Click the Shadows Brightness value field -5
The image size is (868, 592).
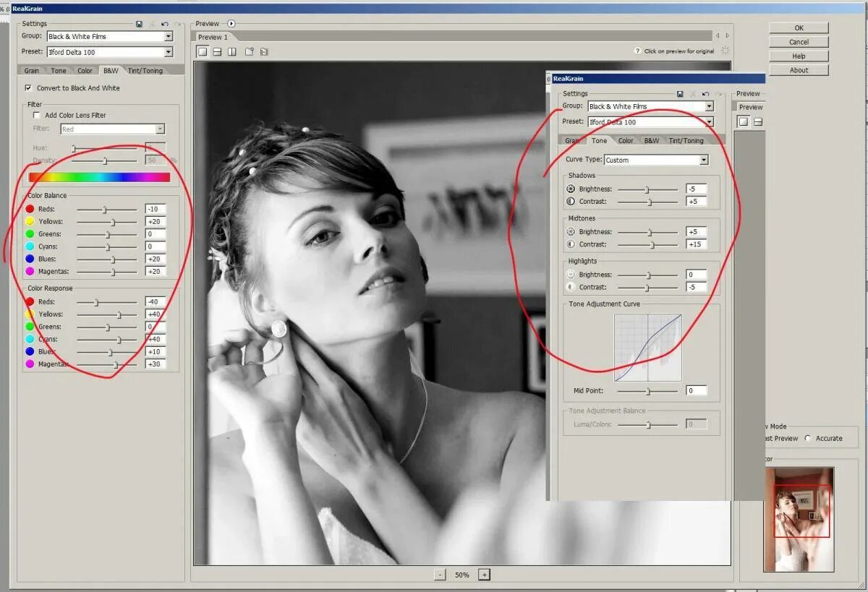point(696,189)
